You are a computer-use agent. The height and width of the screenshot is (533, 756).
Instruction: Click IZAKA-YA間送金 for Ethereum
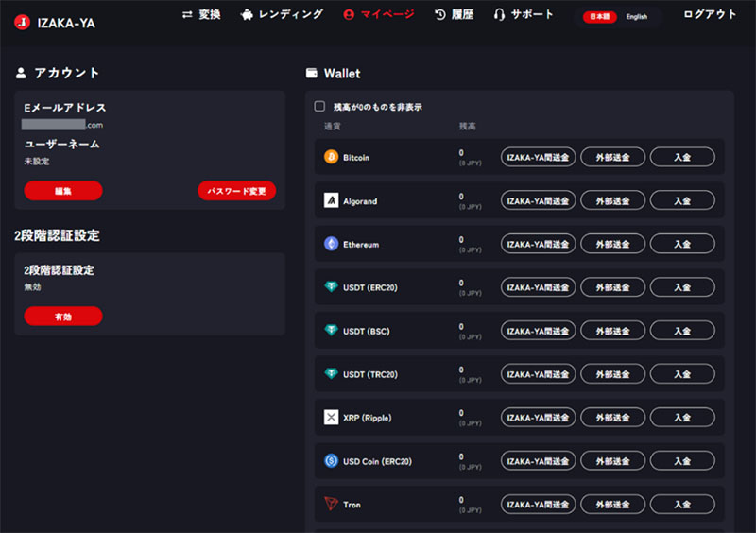pos(538,244)
